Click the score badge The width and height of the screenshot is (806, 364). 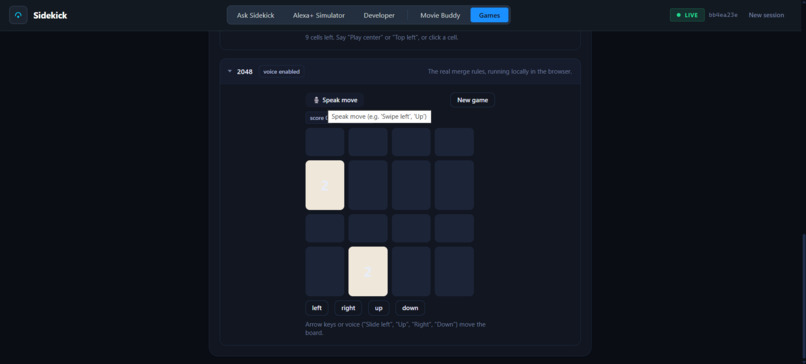317,118
